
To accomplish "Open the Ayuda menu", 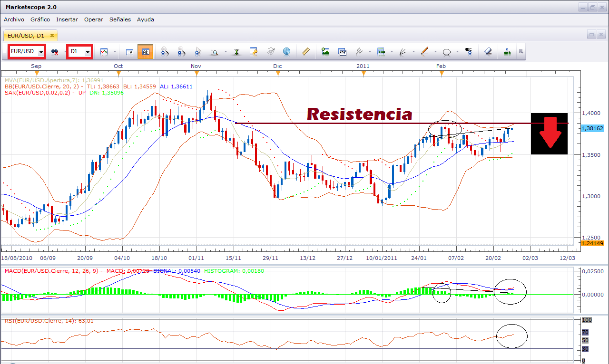I will point(146,19).
